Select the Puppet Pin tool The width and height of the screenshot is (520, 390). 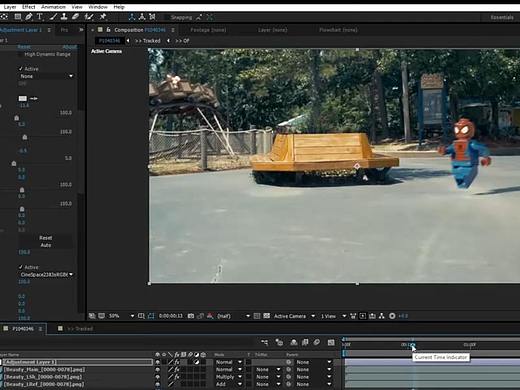(x=103, y=16)
